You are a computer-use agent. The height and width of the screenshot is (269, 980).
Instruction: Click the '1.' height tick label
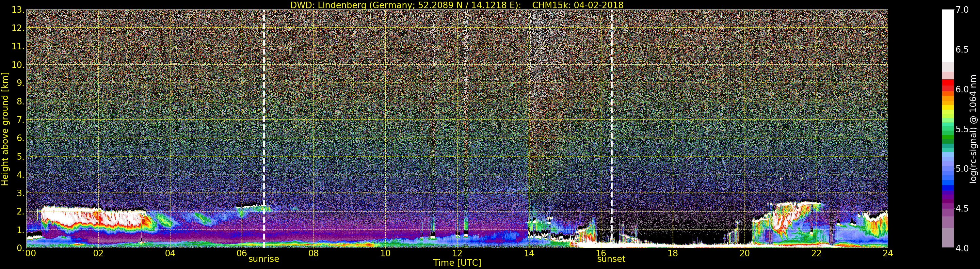pos(20,229)
